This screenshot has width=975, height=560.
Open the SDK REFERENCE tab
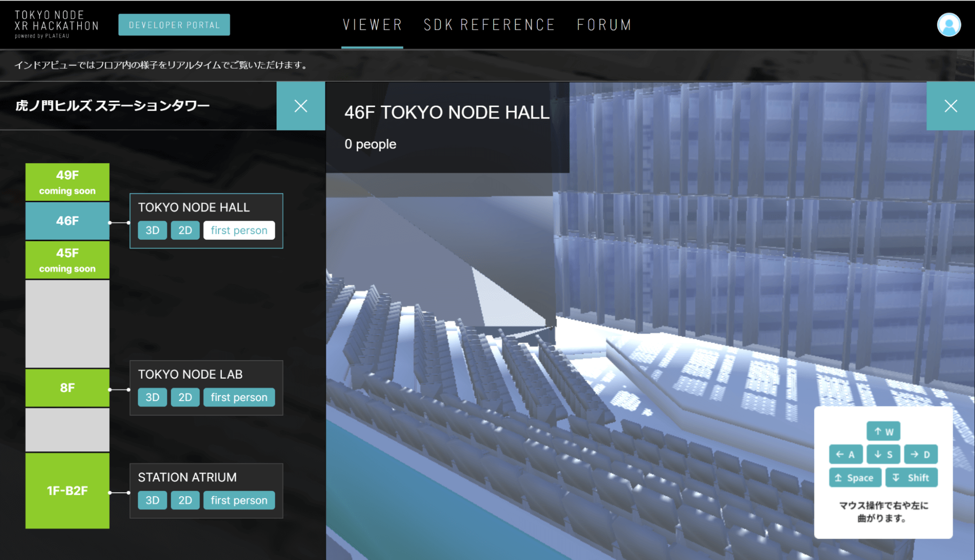click(489, 25)
